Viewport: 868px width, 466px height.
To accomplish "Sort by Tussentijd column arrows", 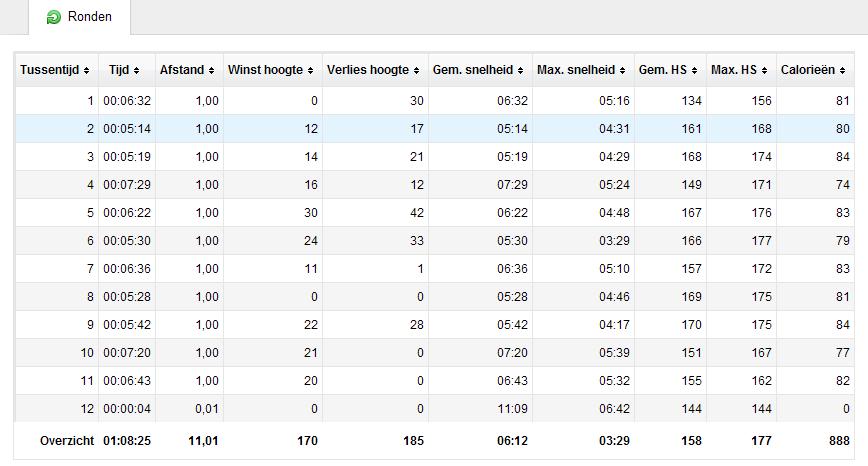I will coord(86,71).
